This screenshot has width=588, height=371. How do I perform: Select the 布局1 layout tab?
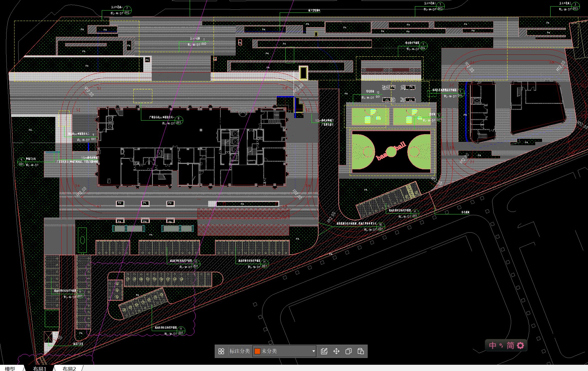39,368
